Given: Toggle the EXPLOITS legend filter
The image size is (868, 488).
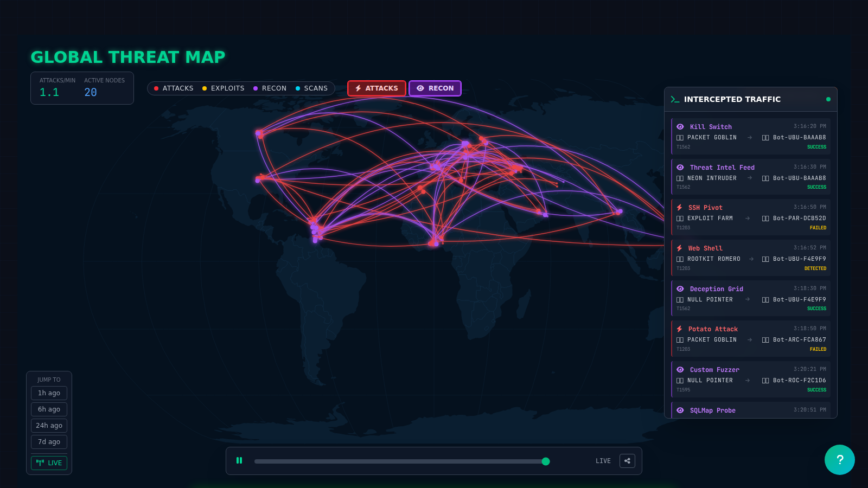Looking at the screenshot, I should click(x=223, y=88).
